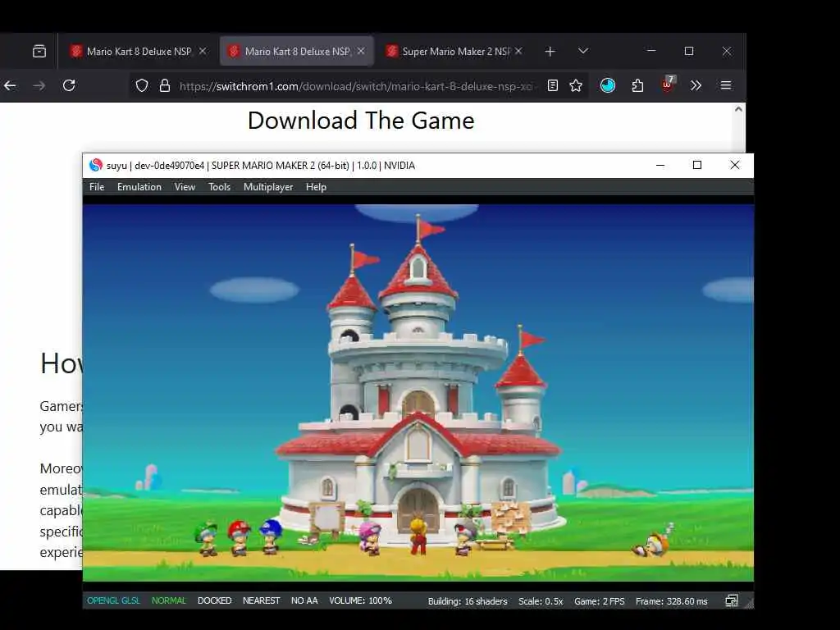Click the browser scrollbar up arrow
840x630 pixels.
(739, 109)
